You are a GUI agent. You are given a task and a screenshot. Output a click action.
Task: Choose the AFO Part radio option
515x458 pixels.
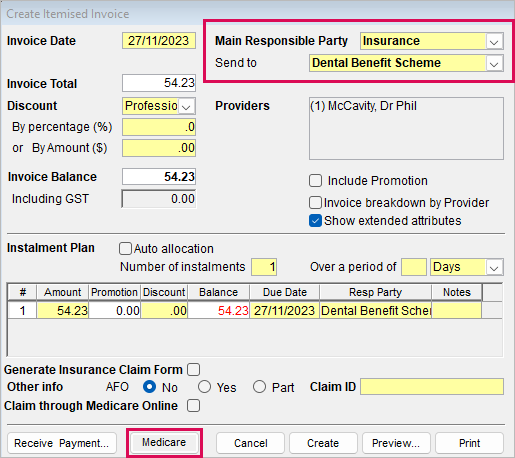click(x=259, y=387)
